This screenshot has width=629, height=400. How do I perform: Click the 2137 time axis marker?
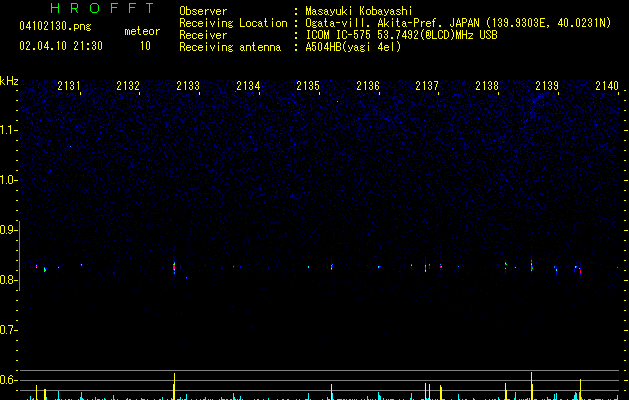tap(427, 86)
